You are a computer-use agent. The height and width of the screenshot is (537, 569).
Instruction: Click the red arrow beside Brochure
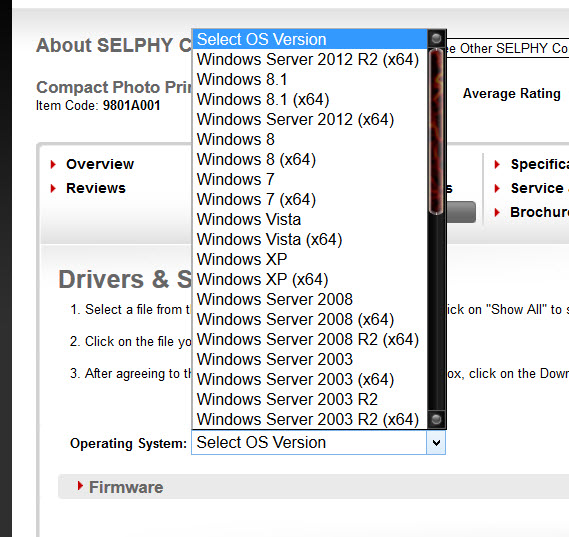pyautogui.click(x=497, y=212)
